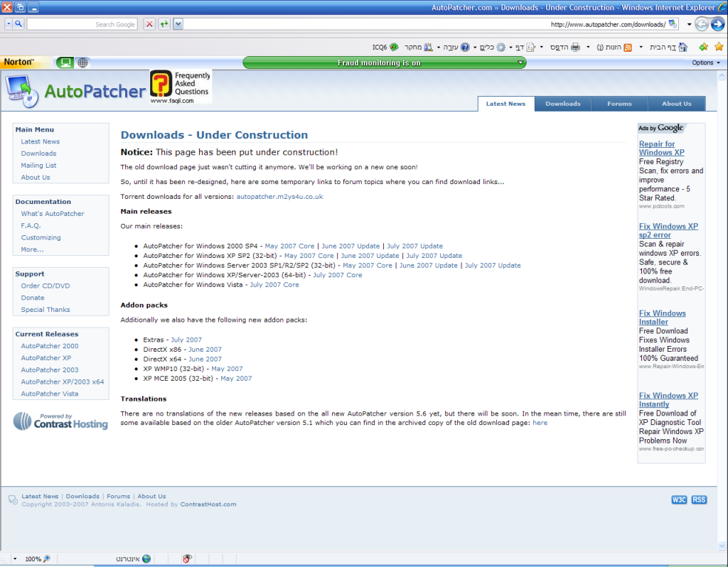Stop page loading with the red X icon

[x=149, y=24]
